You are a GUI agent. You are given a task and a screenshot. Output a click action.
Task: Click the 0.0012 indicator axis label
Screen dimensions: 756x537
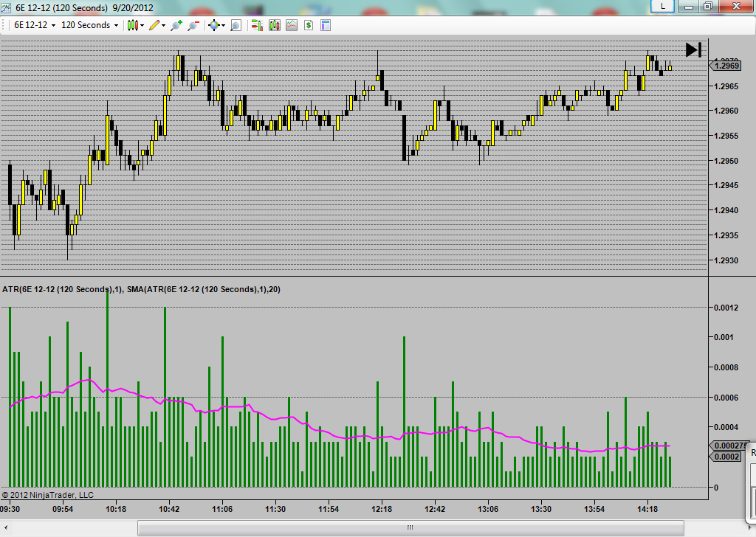point(726,308)
